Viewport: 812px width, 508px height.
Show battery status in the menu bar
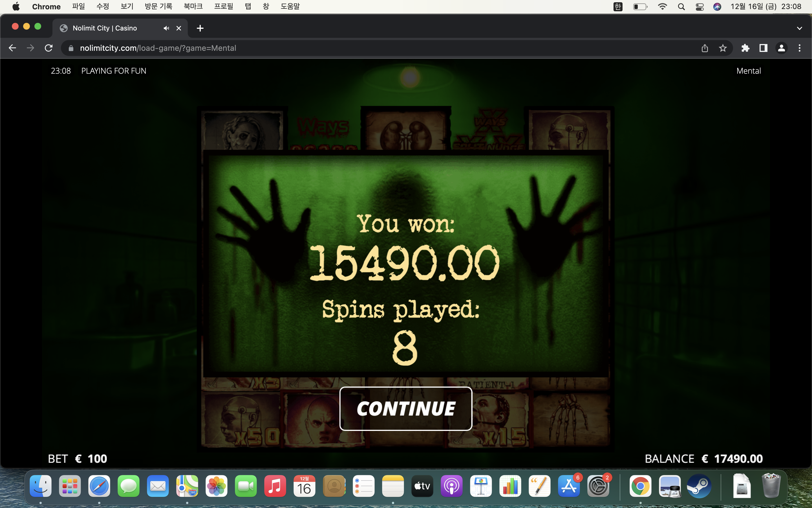tap(640, 6)
